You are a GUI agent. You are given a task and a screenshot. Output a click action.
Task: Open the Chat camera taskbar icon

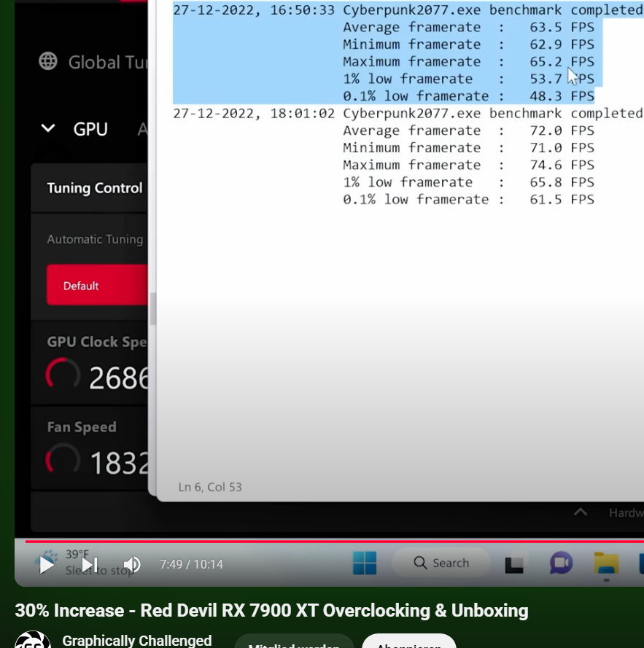click(x=561, y=563)
